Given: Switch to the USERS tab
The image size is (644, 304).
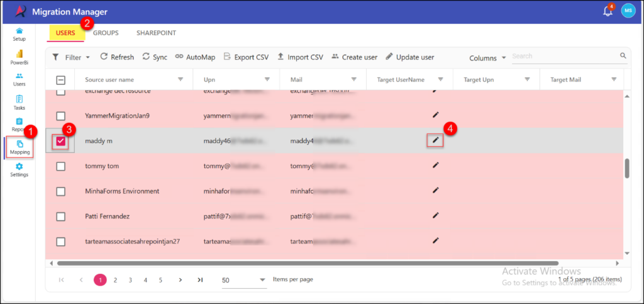Looking at the screenshot, I should pos(65,33).
